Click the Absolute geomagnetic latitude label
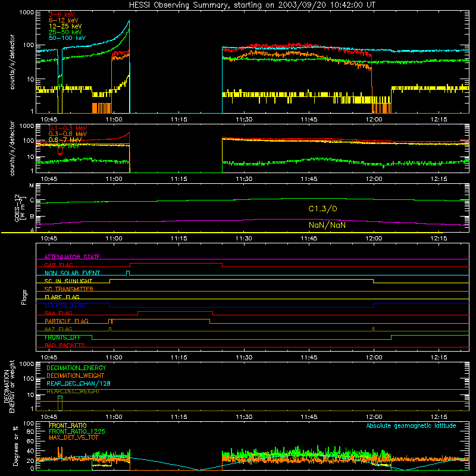The height and width of the screenshot is (476, 476). (x=411, y=426)
